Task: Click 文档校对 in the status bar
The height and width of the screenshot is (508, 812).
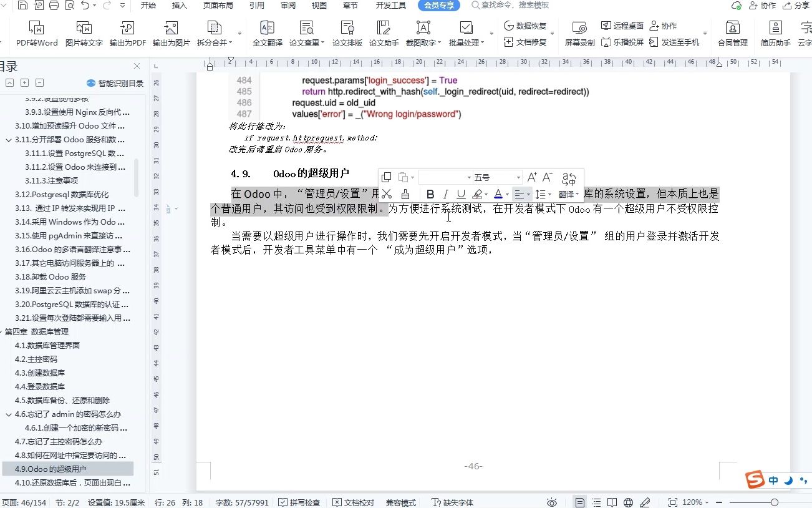Action: pos(354,502)
